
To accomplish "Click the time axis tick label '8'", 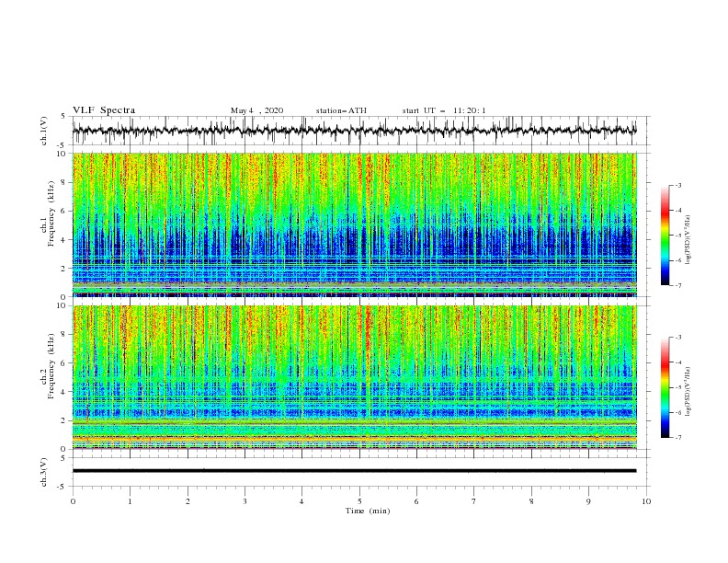I will [x=531, y=501].
